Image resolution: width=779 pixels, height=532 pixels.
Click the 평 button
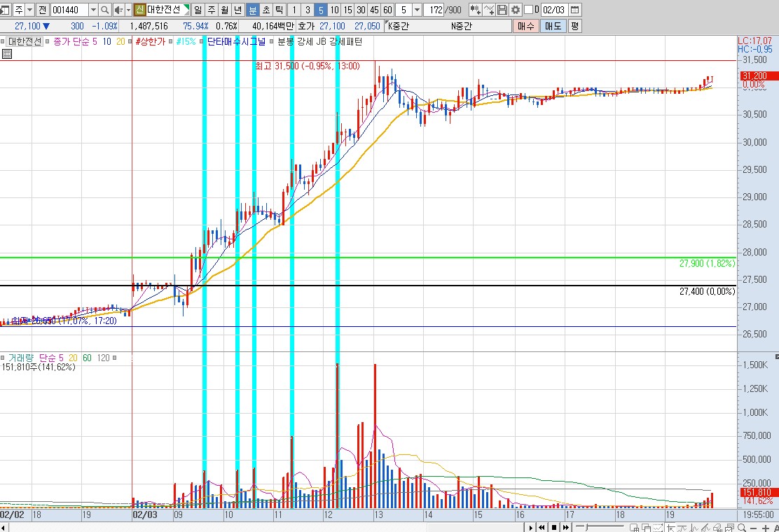point(575,26)
